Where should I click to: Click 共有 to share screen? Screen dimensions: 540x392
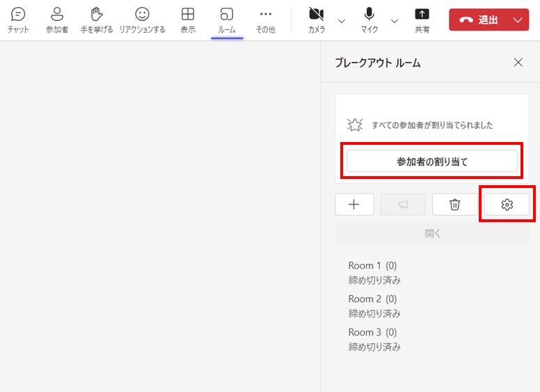coord(422,21)
